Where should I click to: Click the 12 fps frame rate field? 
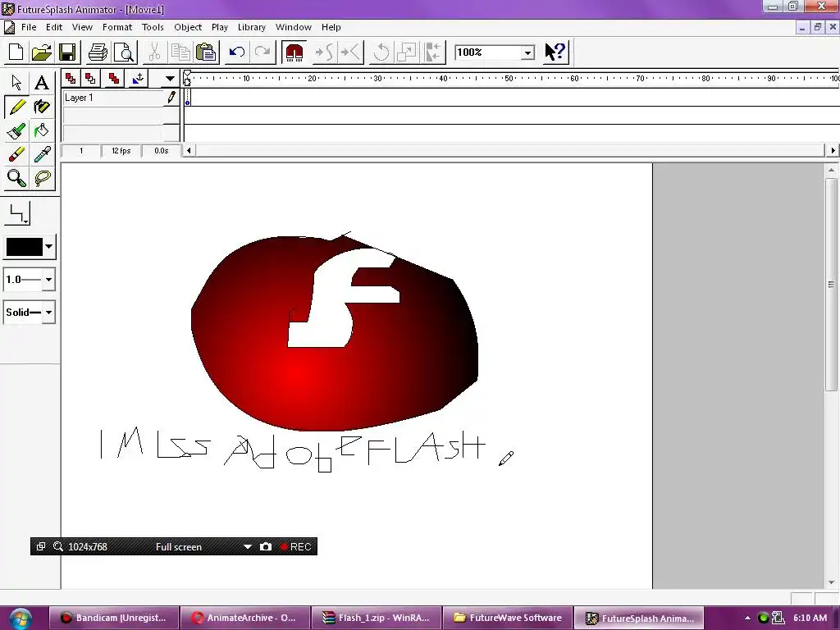point(121,151)
